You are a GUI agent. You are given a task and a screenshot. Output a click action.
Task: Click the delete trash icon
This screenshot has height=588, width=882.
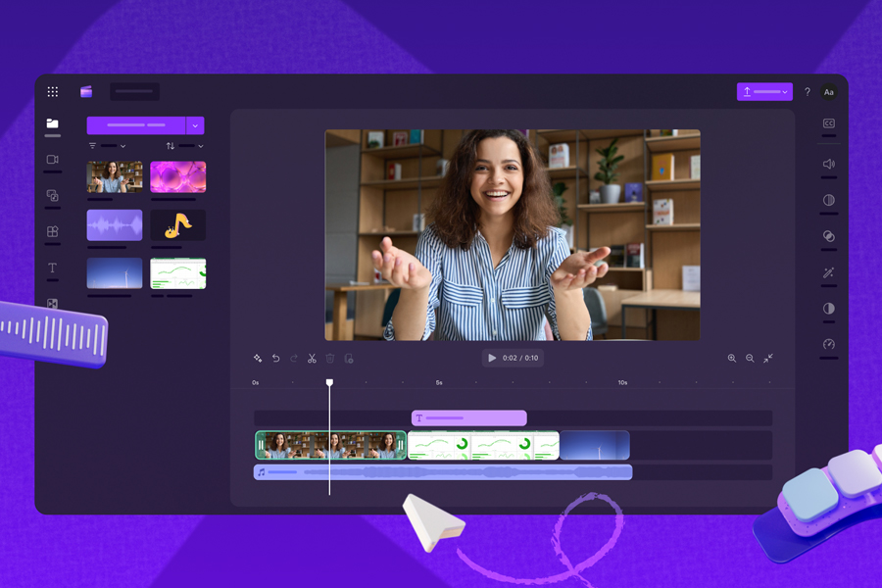click(330, 358)
